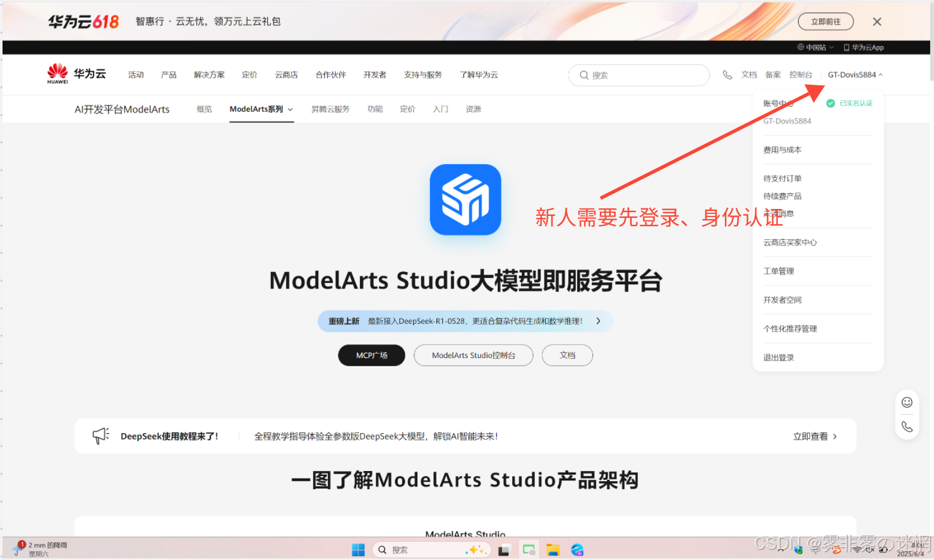Open 云商店买家中心 in account menu
The height and width of the screenshot is (560, 934).
pyautogui.click(x=789, y=242)
